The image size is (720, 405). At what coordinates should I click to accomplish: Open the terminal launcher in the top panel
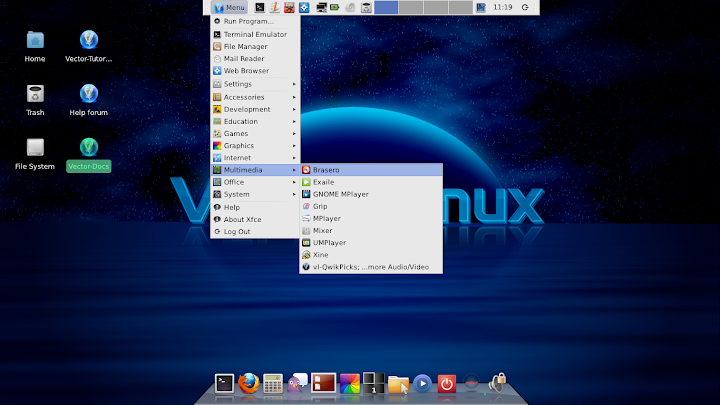(259, 7)
